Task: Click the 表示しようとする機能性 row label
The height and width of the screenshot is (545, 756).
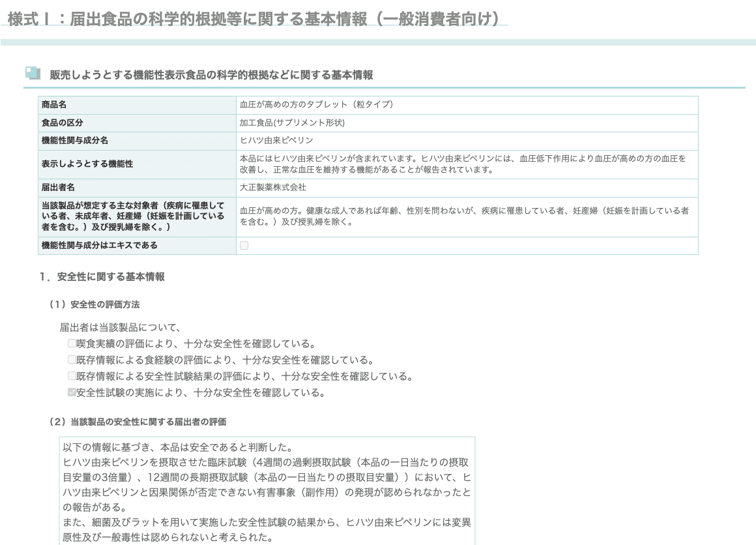Action: tap(87, 164)
